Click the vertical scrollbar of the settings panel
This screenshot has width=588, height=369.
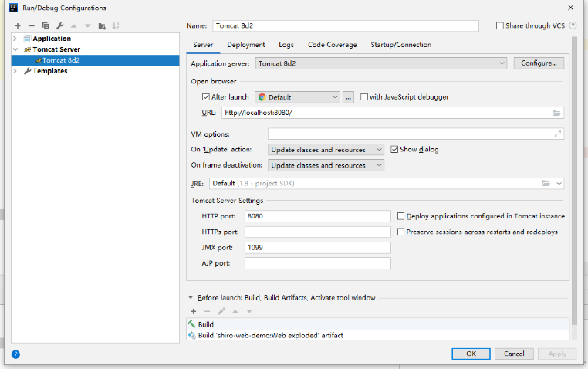[x=574, y=180]
